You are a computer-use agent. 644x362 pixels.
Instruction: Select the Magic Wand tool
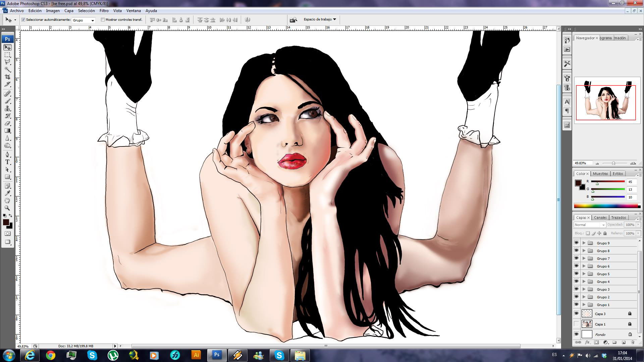pos(7,69)
